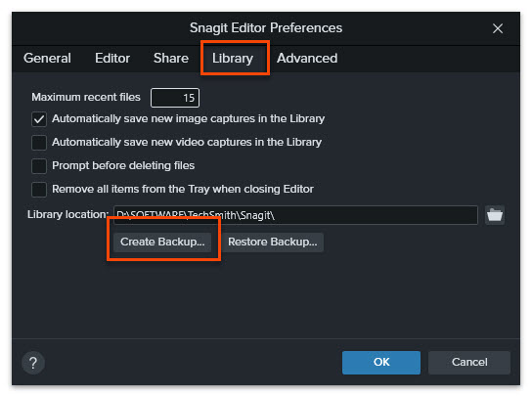Click the Create Backup button
This screenshot has height=397, width=532.
click(x=162, y=242)
